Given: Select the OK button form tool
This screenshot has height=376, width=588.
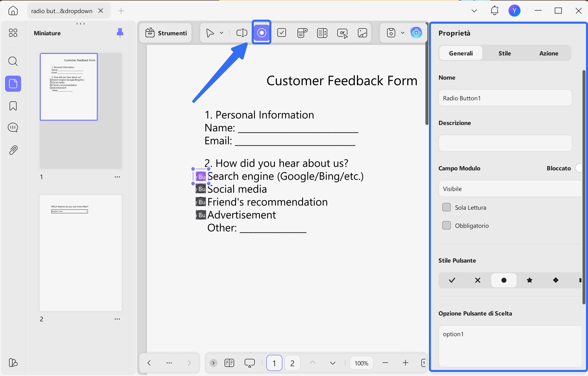Looking at the screenshot, I should (x=343, y=33).
